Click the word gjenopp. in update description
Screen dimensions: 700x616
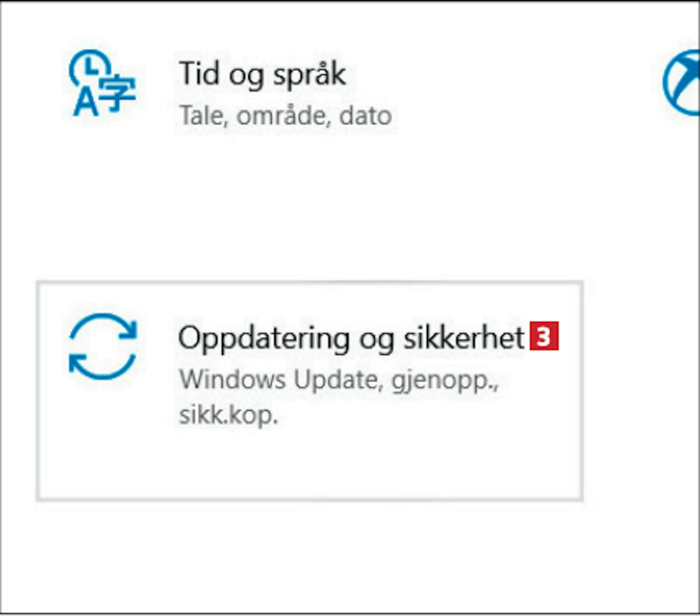445,381
